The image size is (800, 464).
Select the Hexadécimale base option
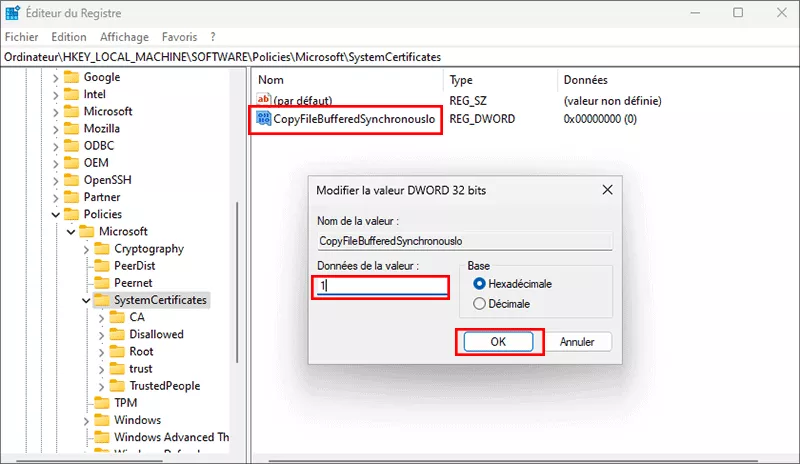(480, 284)
